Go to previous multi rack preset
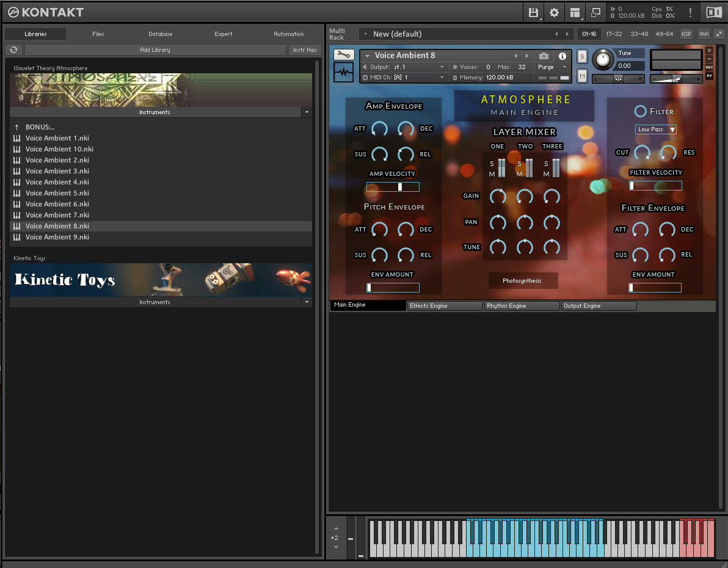728x568 pixels. click(x=556, y=34)
